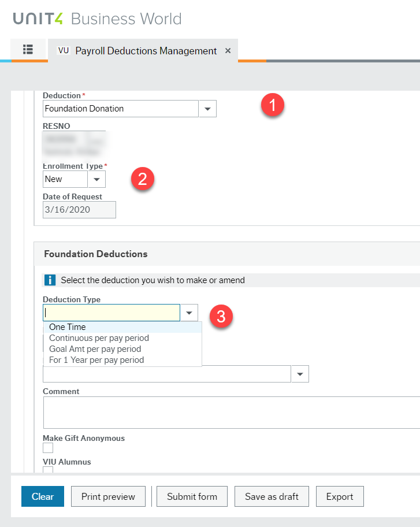Open the Deduction Type dropdown arrow

pos(189,312)
